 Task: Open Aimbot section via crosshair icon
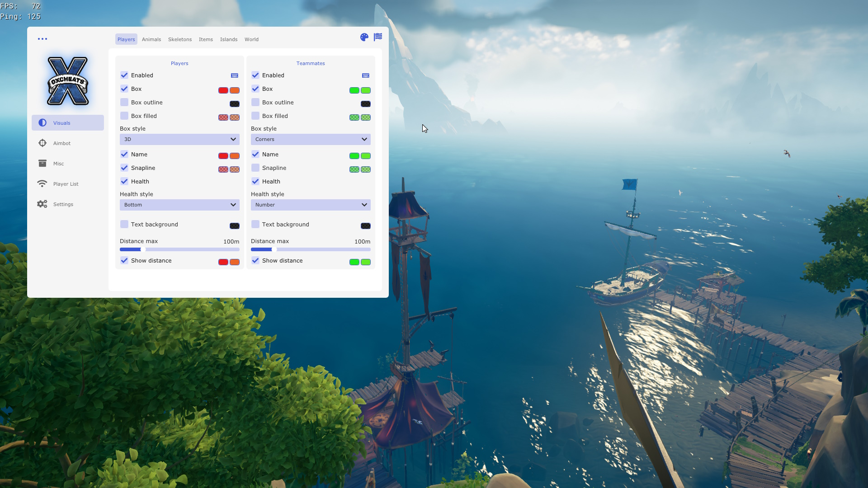tap(42, 143)
